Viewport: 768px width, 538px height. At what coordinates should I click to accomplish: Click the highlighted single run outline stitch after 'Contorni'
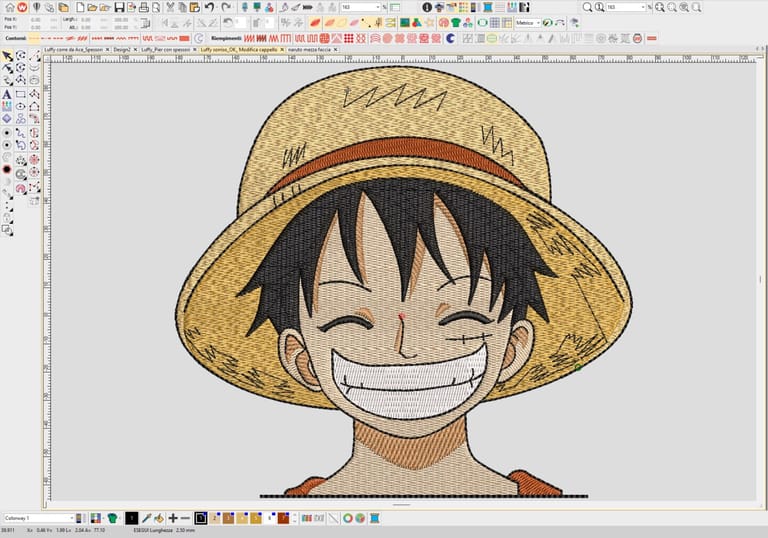[x=34, y=38]
